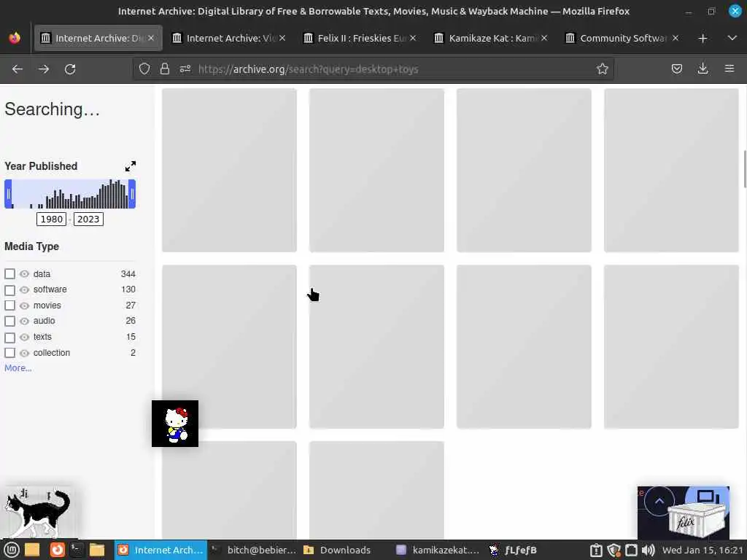The image size is (747, 560).
Task: Click the Hello Kitty desktop toy
Action: tap(175, 424)
